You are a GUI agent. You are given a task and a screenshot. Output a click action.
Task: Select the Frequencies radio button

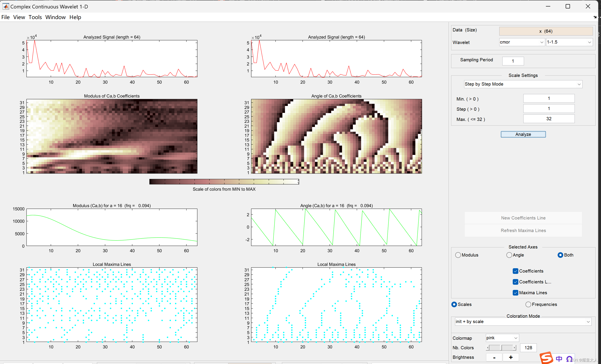coord(528,304)
